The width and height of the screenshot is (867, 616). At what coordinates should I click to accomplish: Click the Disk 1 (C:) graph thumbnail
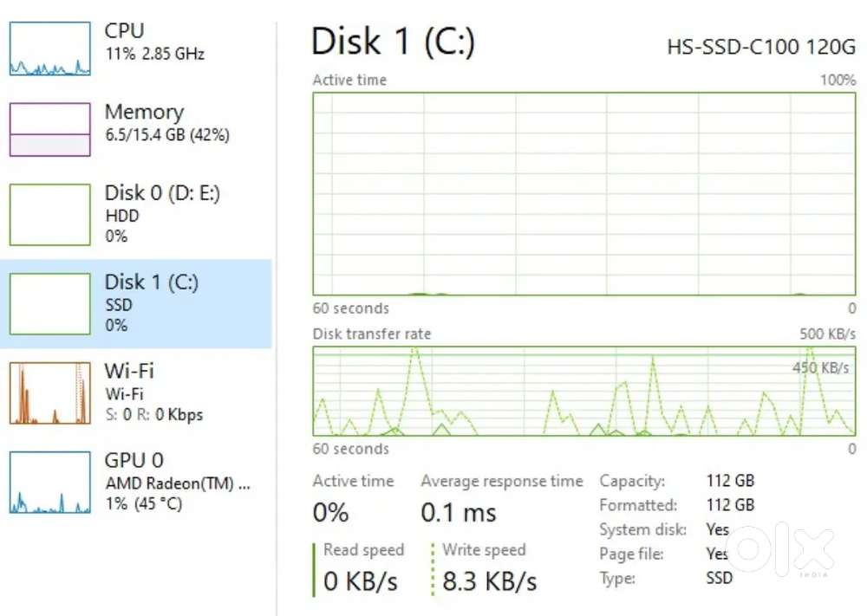click(49, 304)
